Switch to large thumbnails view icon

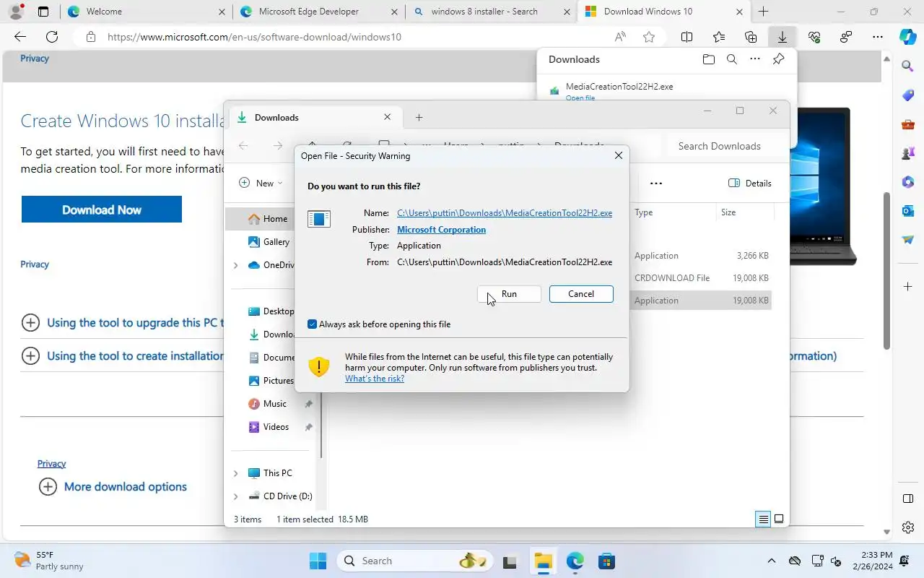pyautogui.click(x=779, y=519)
